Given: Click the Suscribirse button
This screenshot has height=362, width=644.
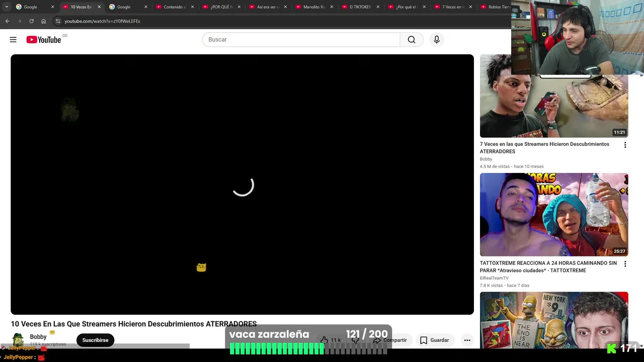Looking at the screenshot, I should 95,340.
